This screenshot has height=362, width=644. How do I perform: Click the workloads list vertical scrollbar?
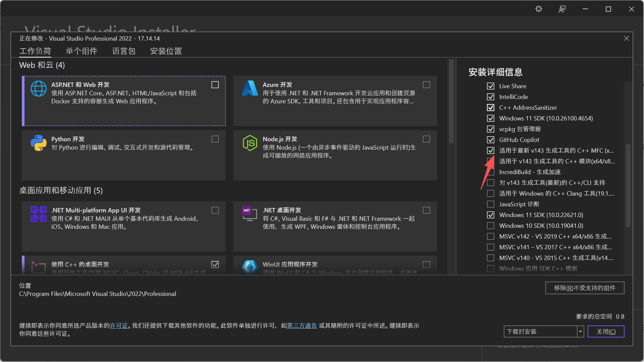pos(451,101)
